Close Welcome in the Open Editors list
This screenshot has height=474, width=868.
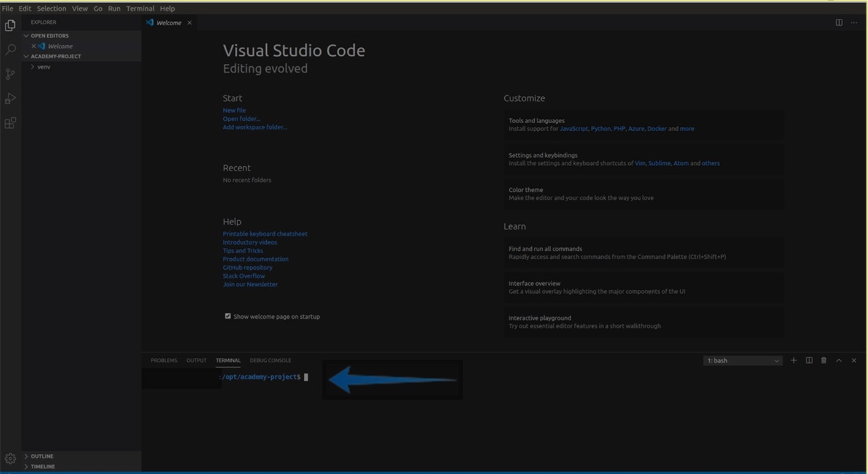pos(33,46)
